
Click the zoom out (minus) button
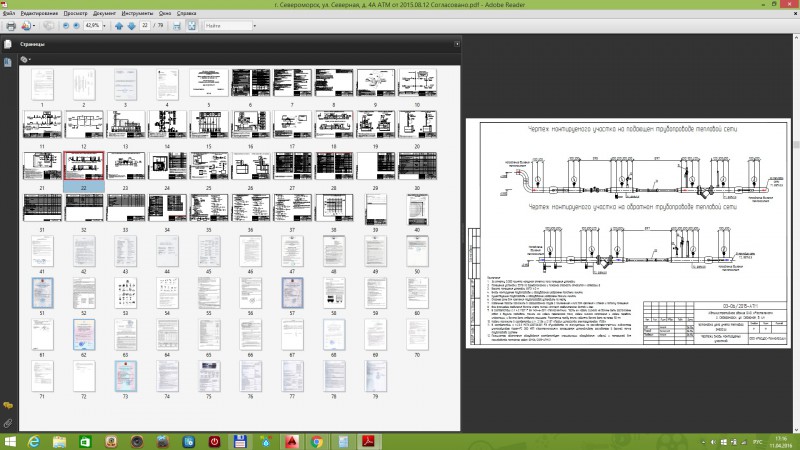click(x=66, y=26)
